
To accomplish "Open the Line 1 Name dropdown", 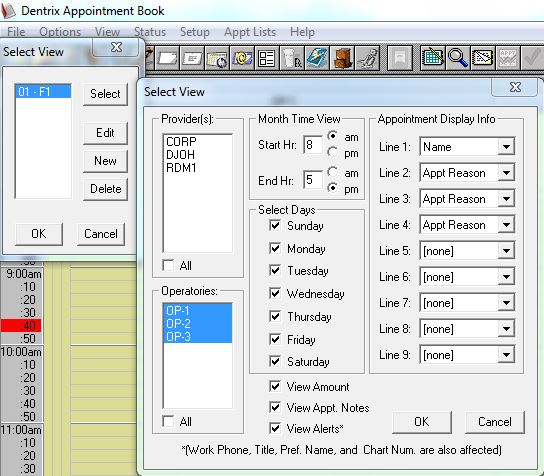I will (506, 147).
